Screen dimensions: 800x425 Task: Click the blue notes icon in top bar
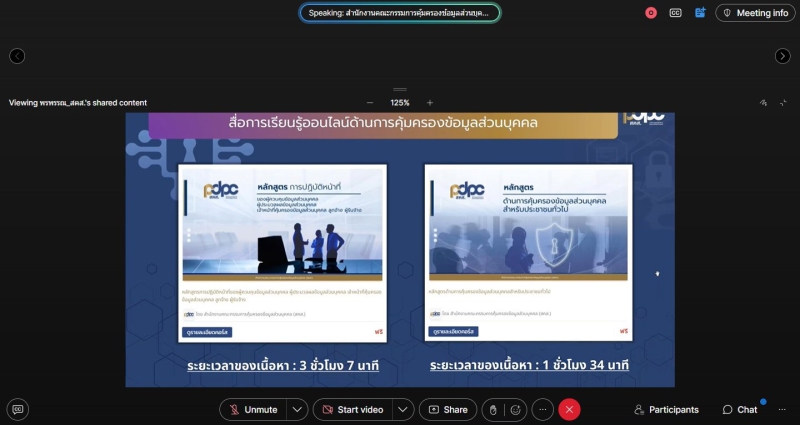(700, 13)
